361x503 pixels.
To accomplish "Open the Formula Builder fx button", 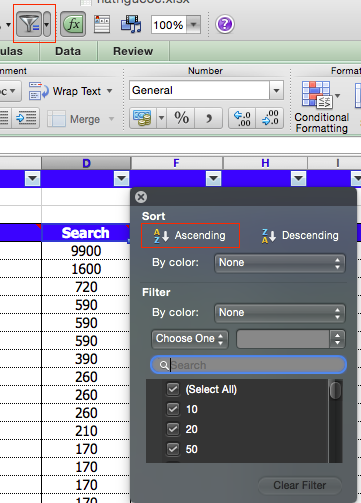I will (x=73, y=24).
